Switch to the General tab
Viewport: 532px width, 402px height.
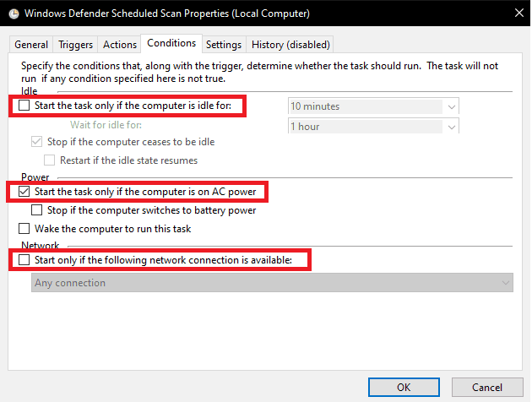pos(31,45)
